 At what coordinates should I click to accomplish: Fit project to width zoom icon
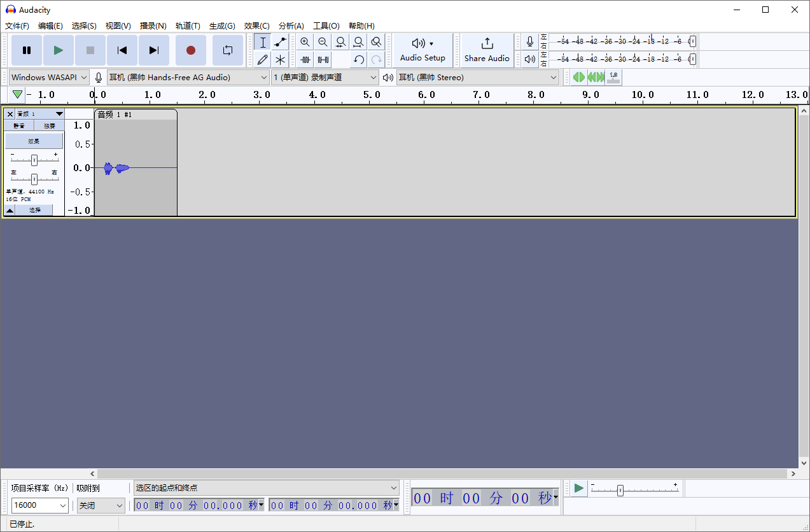(359, 42)
